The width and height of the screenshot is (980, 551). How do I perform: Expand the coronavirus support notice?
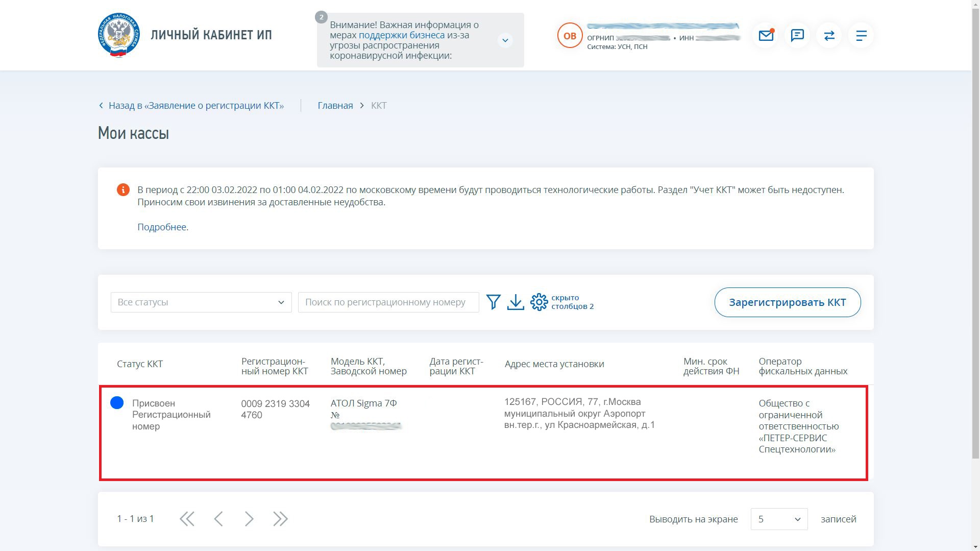pyautogui.click(x=505, y=40)
